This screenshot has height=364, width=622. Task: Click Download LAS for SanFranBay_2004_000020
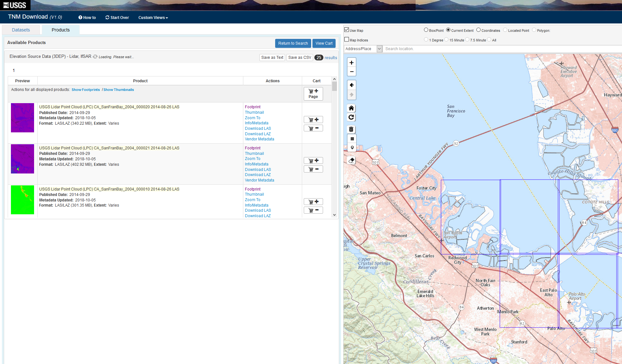tap(258, 129)
